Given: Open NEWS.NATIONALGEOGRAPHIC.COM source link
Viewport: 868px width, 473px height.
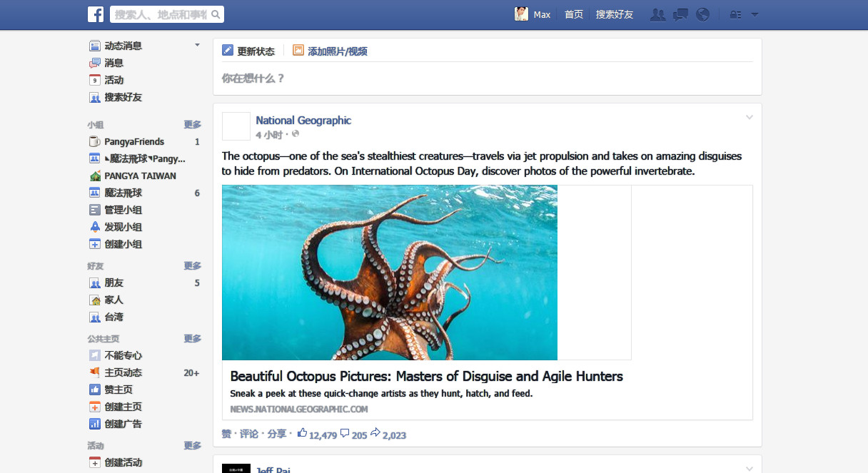Looking at the screenshot, I should click(299, 410).
